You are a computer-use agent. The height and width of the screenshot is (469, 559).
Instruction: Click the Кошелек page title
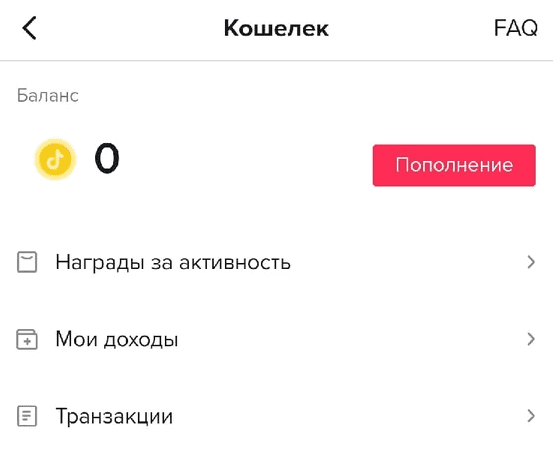(276, 28)
